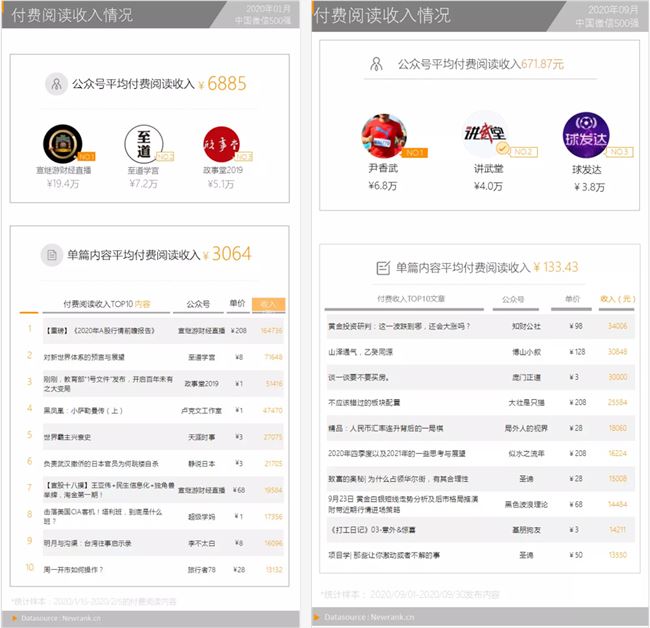Click the ¥50 price in 项目学 row
The height and width of the screenshot is (628, 650).
click(x=576, y=555)
